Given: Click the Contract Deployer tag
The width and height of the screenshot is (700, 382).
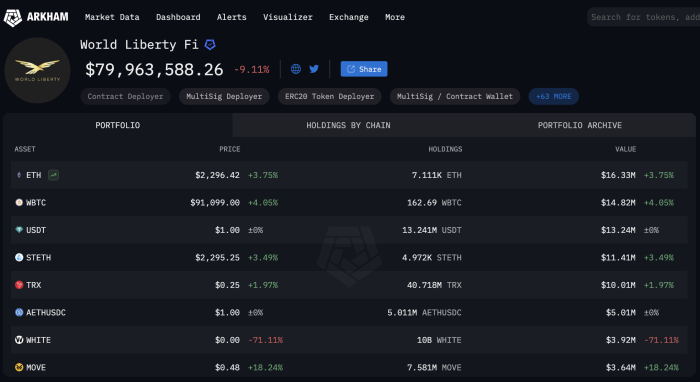Looking at the screenshot, I should tap(125, 96).
